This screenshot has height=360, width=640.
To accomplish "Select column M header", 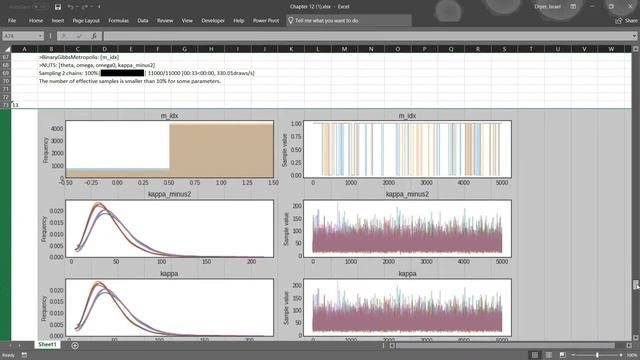I will click(x=344, y=49).
